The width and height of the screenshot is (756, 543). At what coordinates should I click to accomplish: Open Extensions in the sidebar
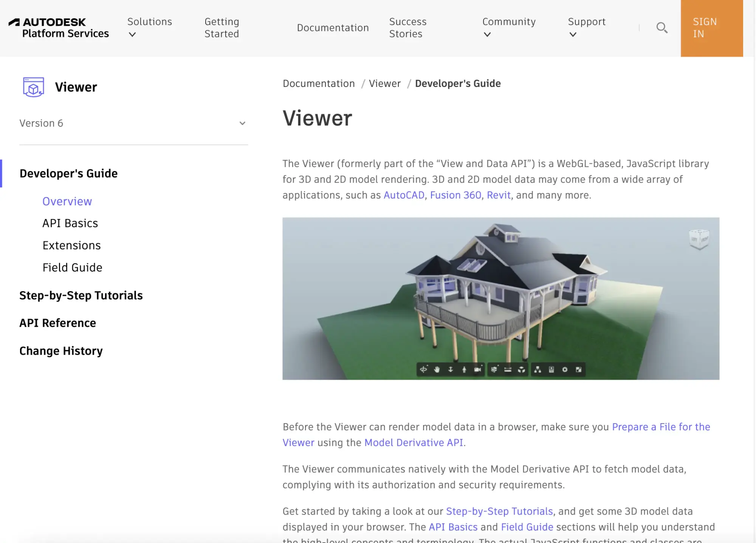(x=72, y=245)
